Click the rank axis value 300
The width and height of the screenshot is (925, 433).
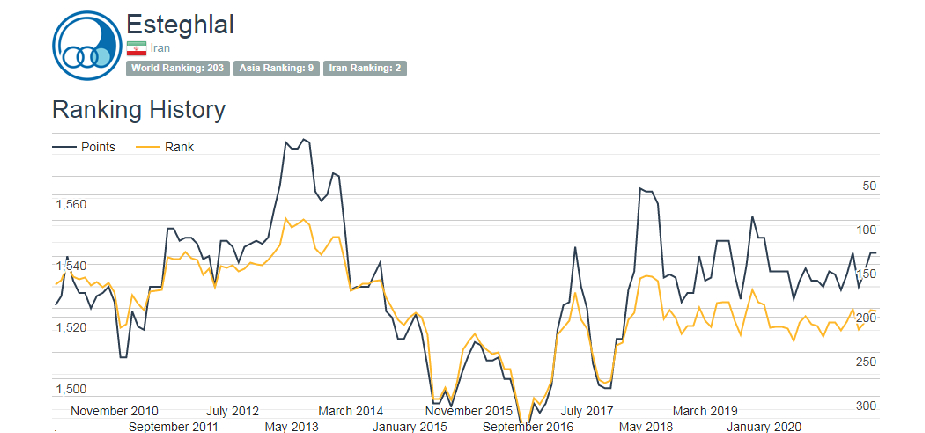coord(867,406)
